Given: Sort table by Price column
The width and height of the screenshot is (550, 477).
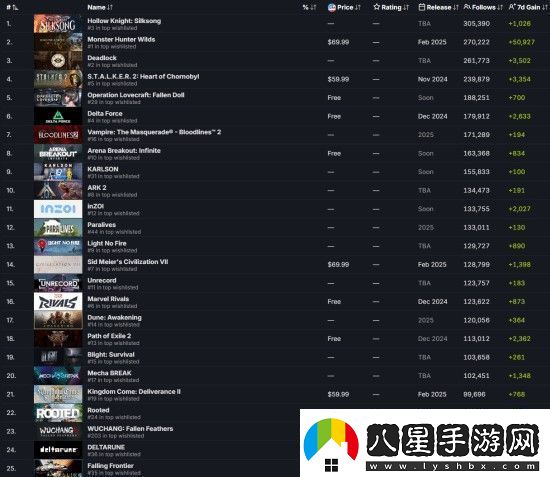Looking at the screenshot, I should pyautogui.click(x=344, y=7).
